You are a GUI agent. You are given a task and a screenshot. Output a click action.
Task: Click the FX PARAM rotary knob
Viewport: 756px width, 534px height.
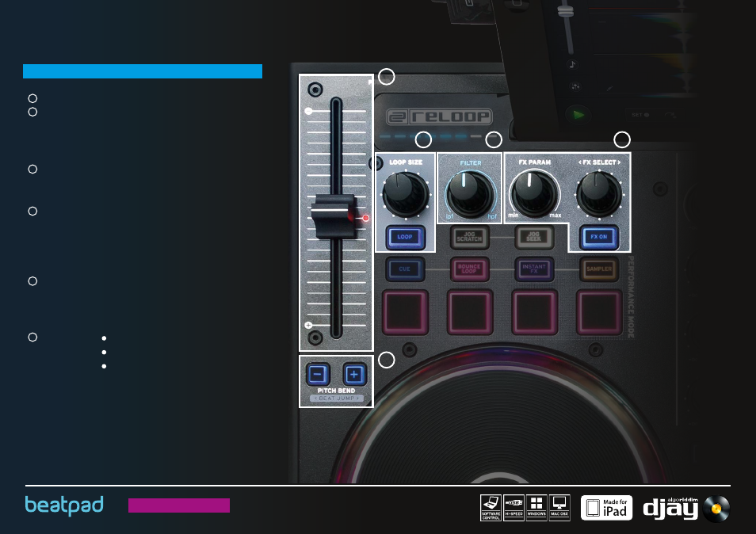534,195
